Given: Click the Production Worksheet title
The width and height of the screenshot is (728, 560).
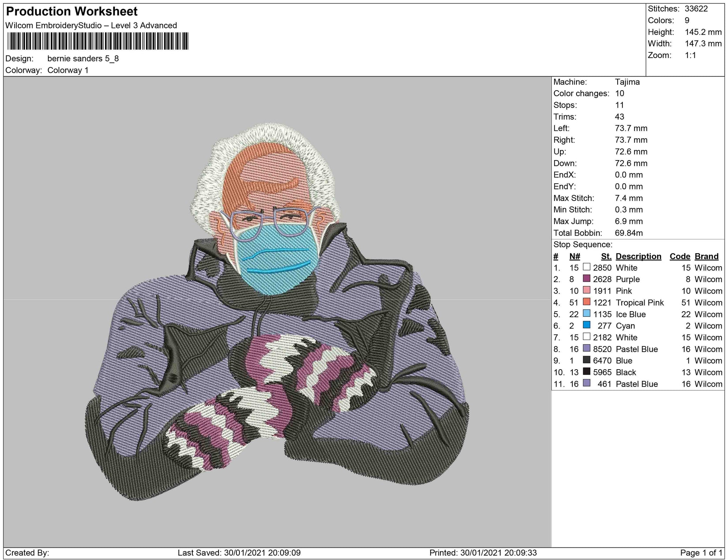Looking at the screenshot, I should pyautogui.click(x=72, y=11).
